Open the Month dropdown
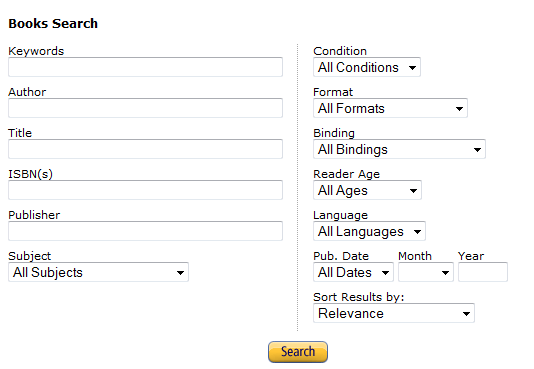Screen dimensions: 534x369 tap(426, 272)
